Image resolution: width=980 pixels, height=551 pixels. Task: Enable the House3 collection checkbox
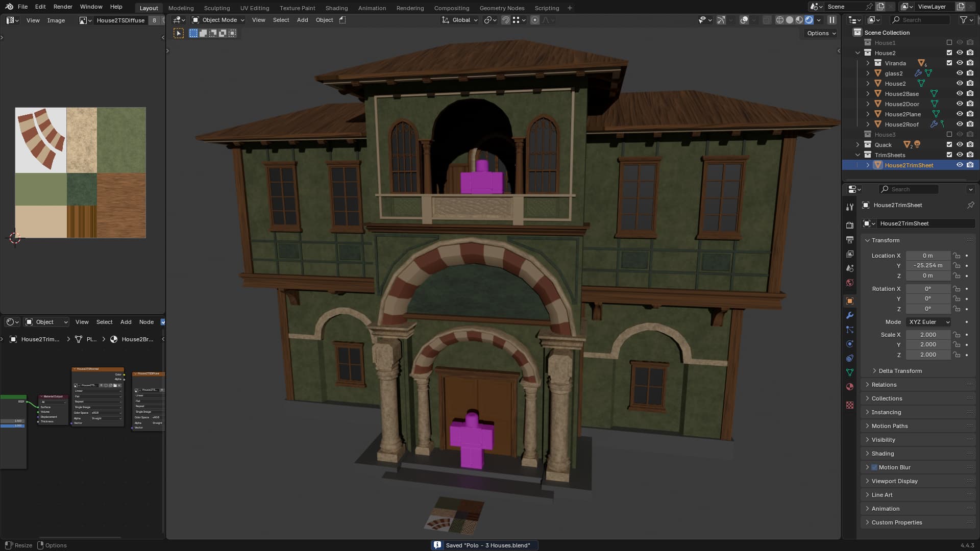click(x=949, y=134)
